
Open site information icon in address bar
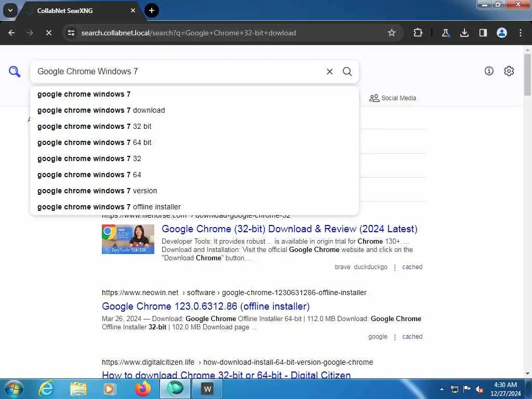click(x=71, y=33)
